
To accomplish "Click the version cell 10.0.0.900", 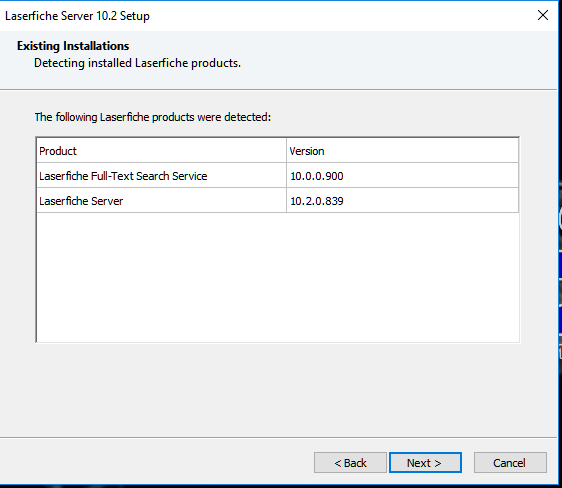I will tap(316, 176).
